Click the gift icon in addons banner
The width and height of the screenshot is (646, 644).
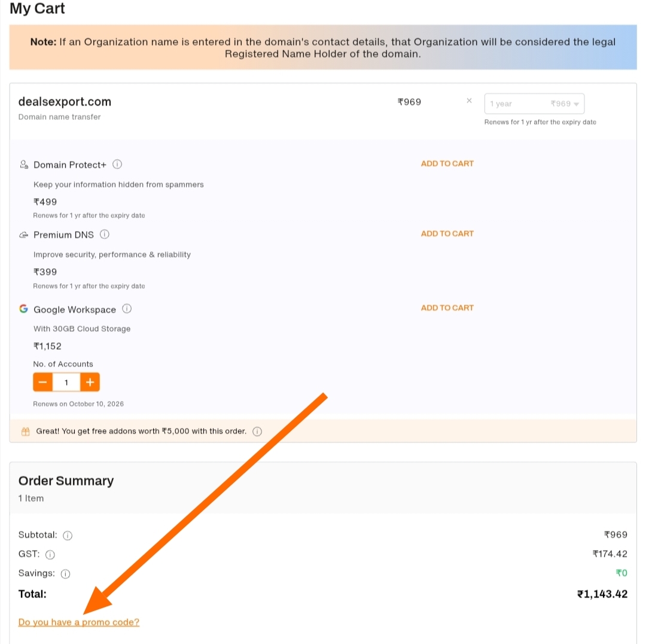point(25,431)
